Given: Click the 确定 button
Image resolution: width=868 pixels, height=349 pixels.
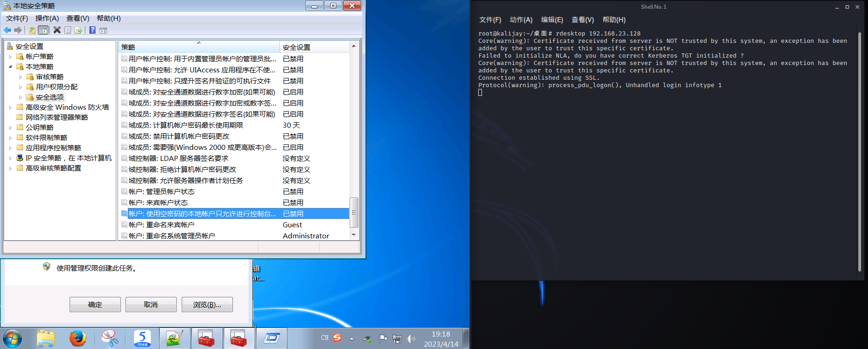Looking at the screenshot, I should (x=95, y=305).
